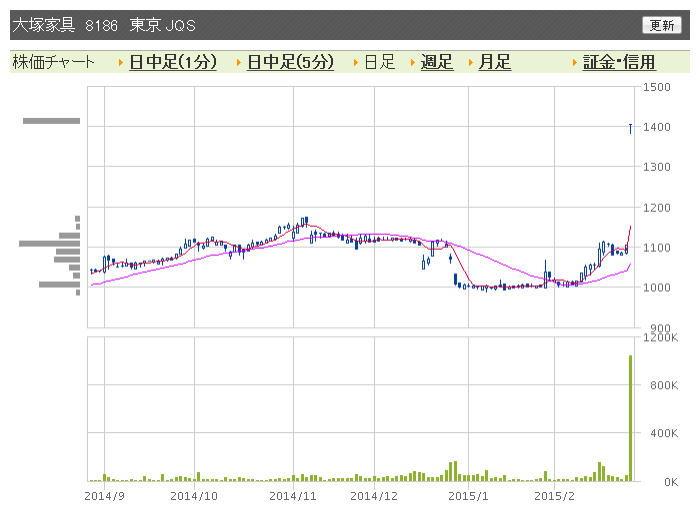This screenshot has height=517, width=699.
Task: Click the 大塚家具 8186 東京 JQS title
Action: [104, 25]
